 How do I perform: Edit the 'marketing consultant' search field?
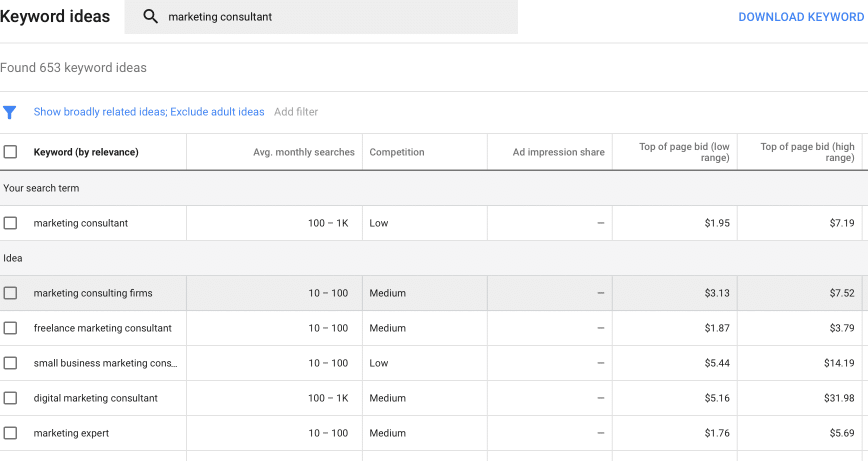click(x=321, y=17)
